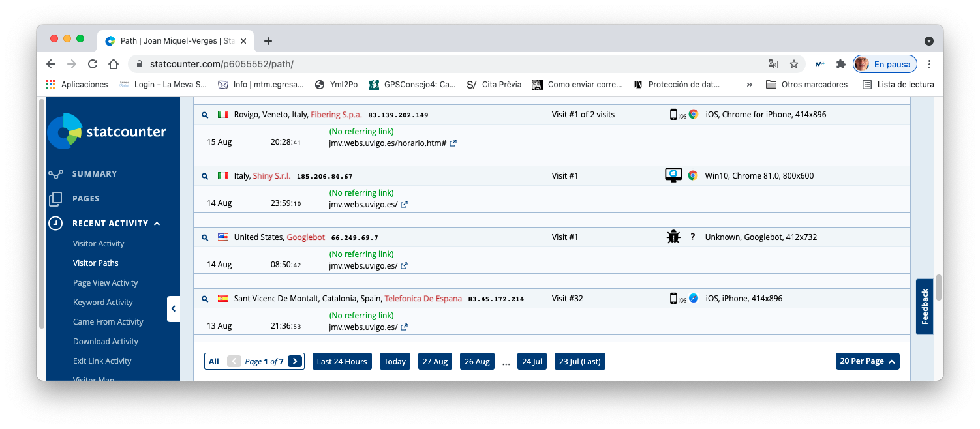Click the Summary graph icon in sidebar
This screenshot has width=980, height=429.
55,174
